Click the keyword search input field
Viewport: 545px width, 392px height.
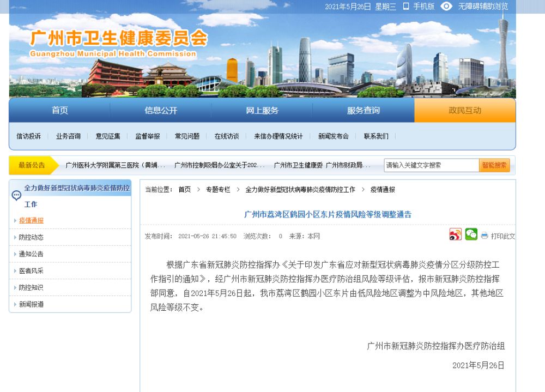[431, 165]
